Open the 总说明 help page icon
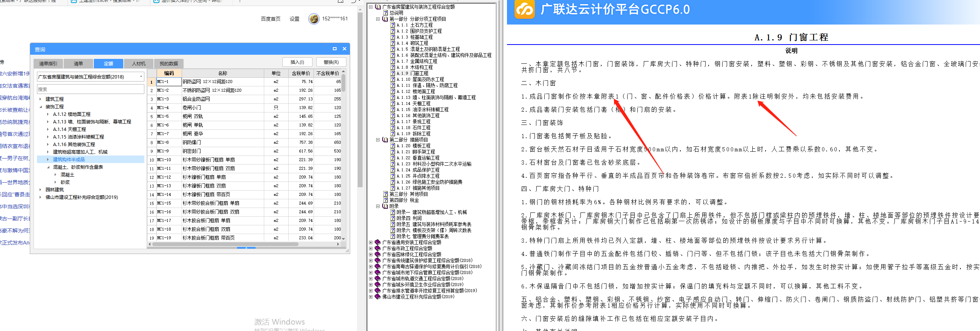Image resolution: width=980 pixels, height=331 pixels. pos(385,13)
